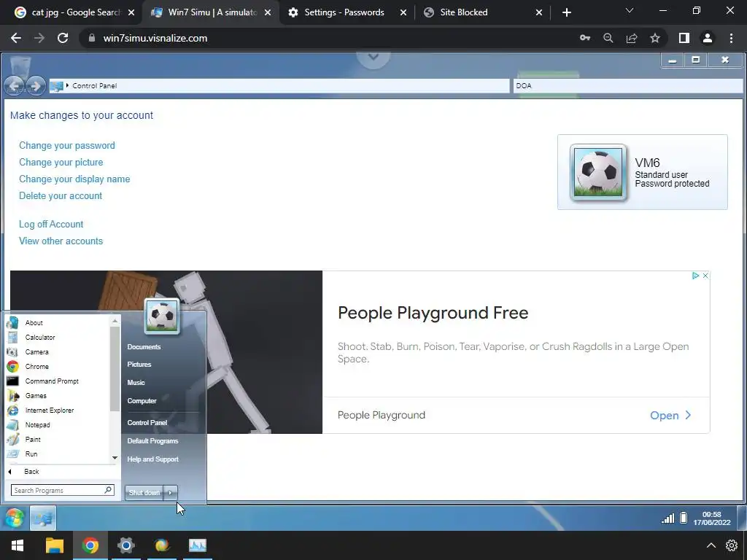The width and height of the screenshot is (747, 560).
Task: Expand Shut down options arrow
Action: pos(171,492)
